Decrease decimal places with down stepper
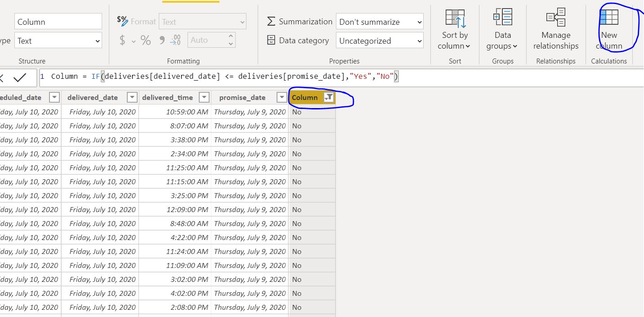The width and height of the screenshot is (644, 317). click(231, 44)
